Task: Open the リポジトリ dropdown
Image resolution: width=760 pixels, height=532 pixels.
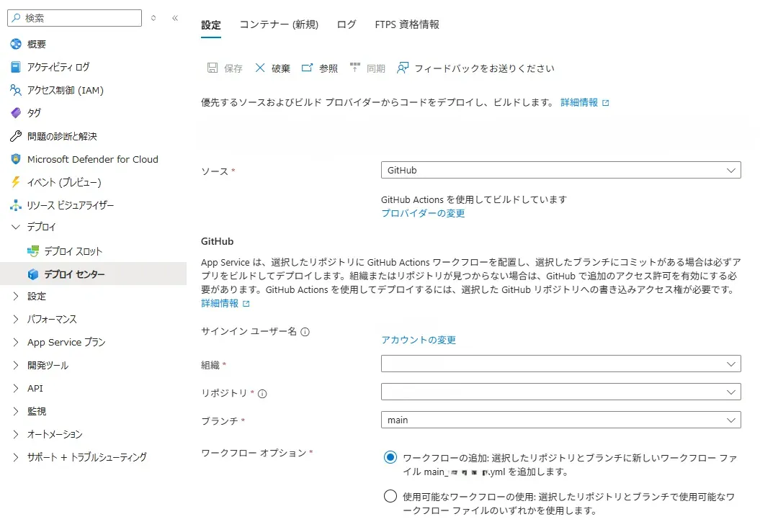Action: point(560,392)
